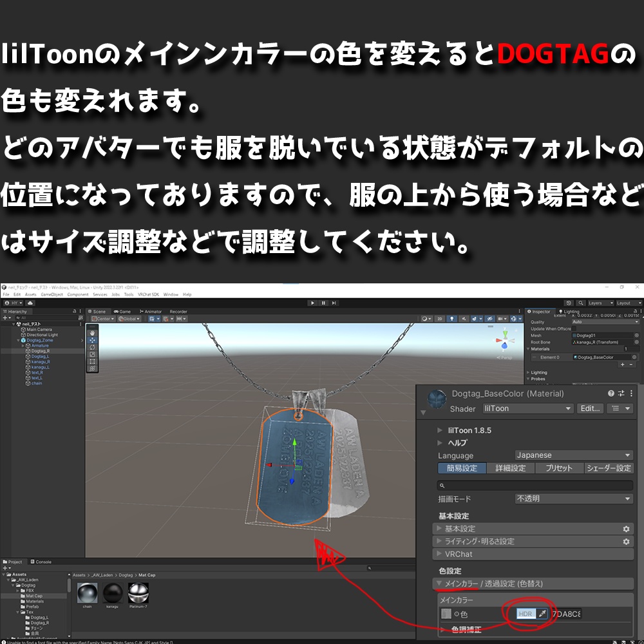The width and height of the screenshot is (644, 644).
Task: Switch to the Game tab
Action: pyautogui.click(x=122, y=311)
